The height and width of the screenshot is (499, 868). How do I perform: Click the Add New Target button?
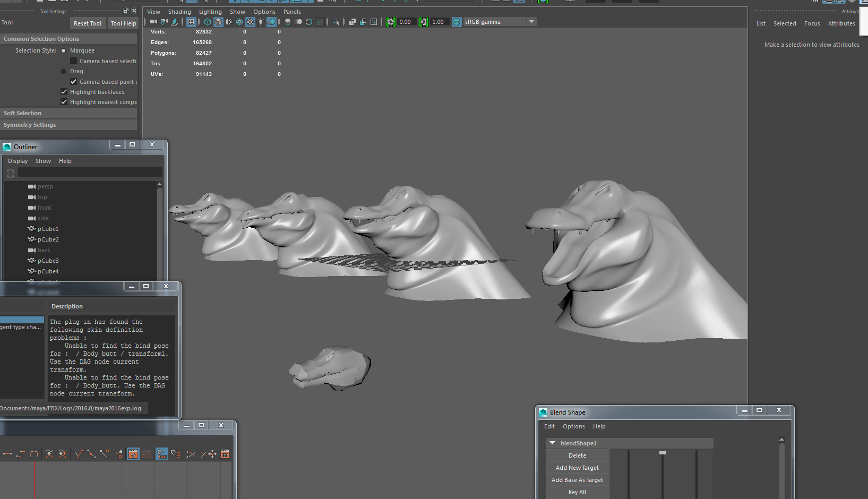577,468
